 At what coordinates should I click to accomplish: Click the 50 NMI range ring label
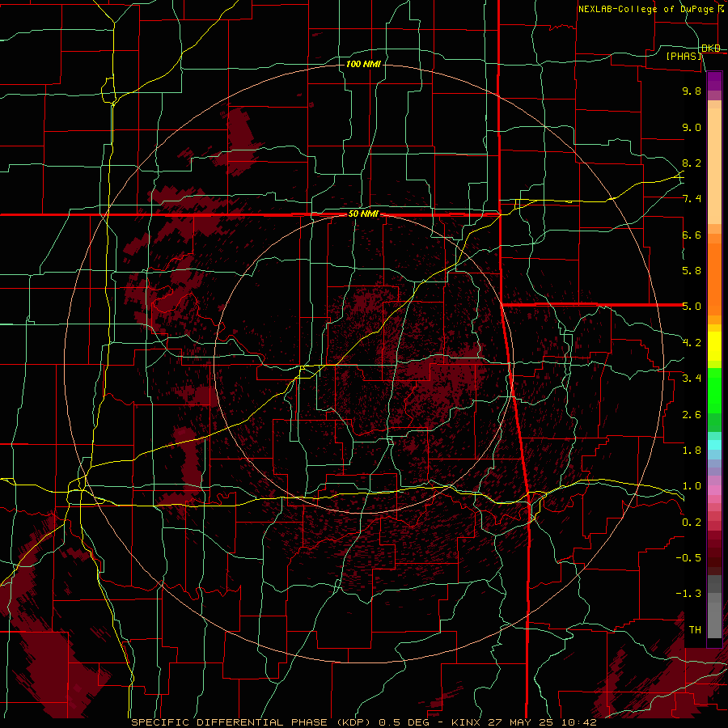(x=363, y=214)
